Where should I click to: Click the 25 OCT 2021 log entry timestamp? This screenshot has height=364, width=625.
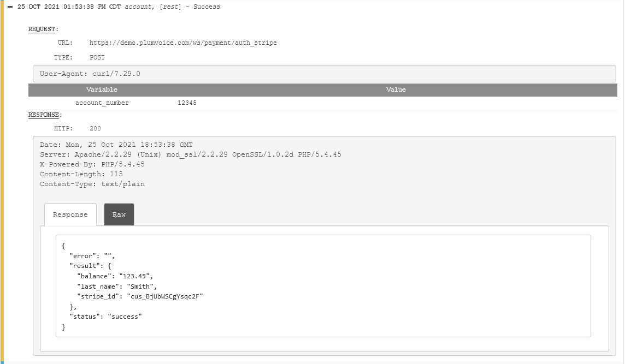[69, 7]
